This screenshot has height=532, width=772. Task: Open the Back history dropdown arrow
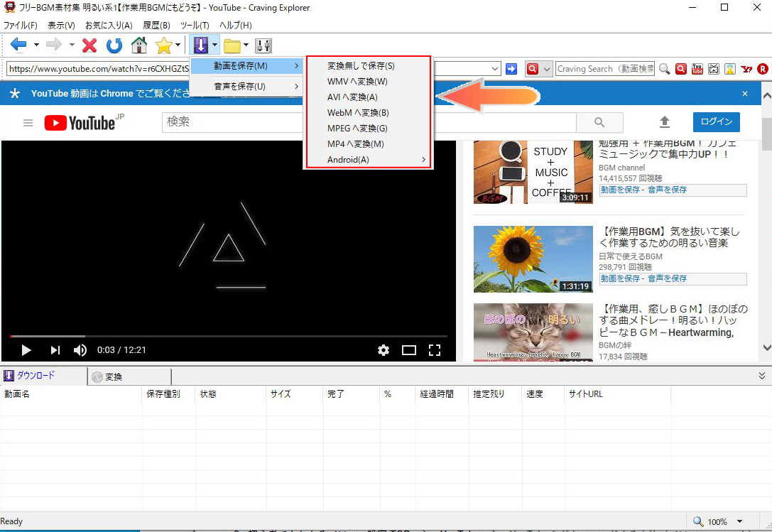(x=36, y=45)
